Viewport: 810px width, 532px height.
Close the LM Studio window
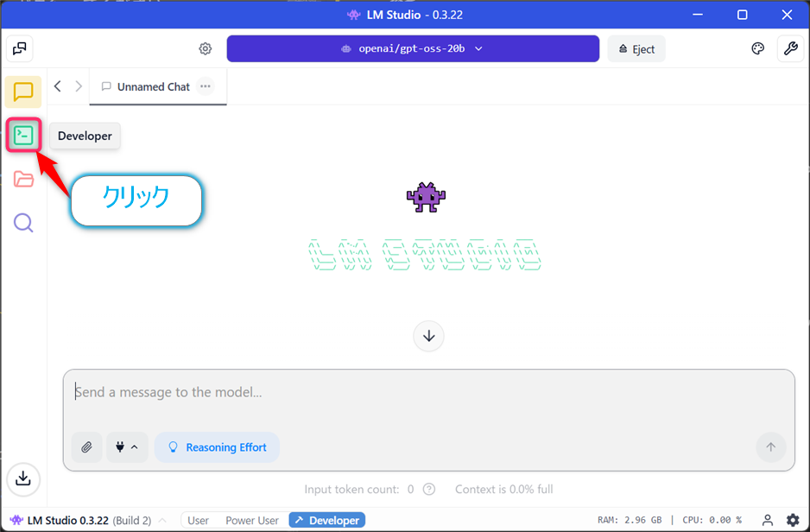tap(786, 15)
